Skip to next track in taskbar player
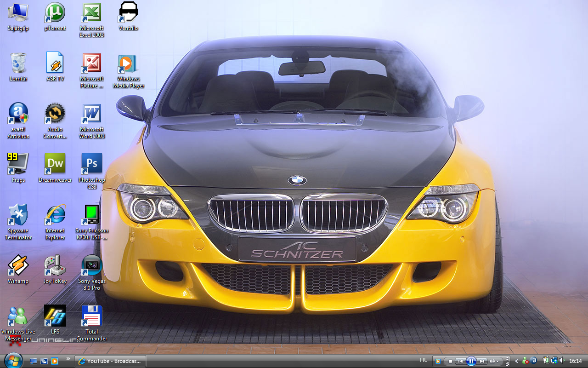Screen dimensions: 588x368 click(x=482, y=361)
